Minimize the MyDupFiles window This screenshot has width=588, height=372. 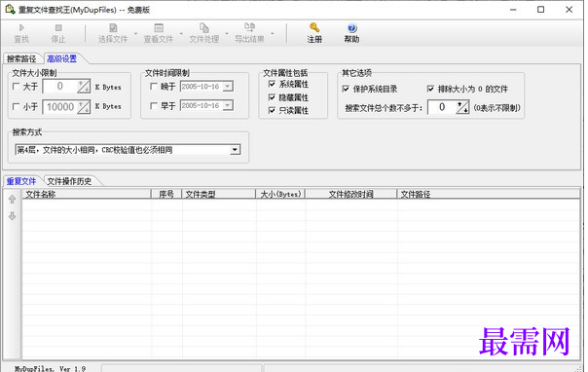[x=513, y=10]
